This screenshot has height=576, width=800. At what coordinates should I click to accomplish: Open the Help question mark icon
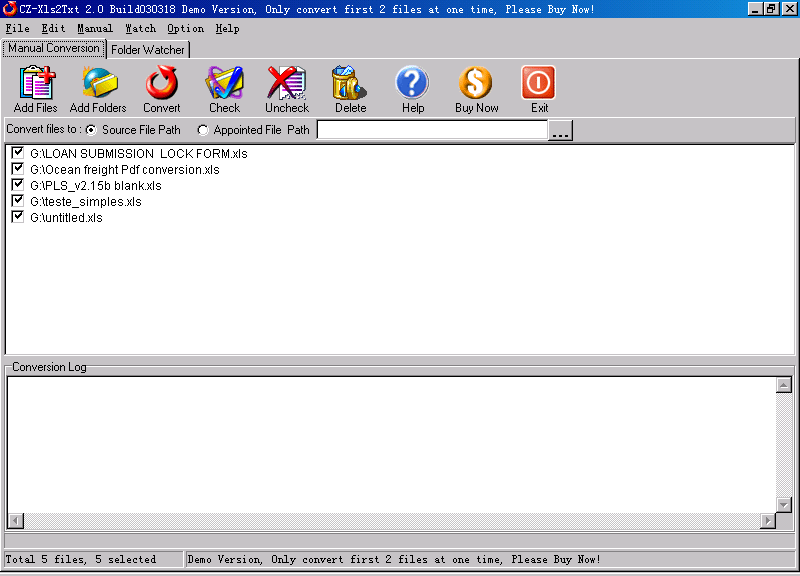(x=412, y=83)
